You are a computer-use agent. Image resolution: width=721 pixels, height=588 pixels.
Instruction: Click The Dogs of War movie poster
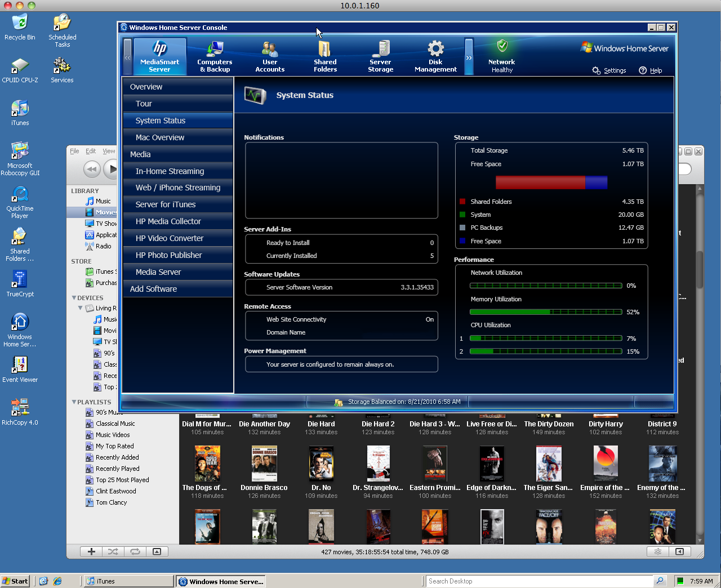[x=207, y=464]
